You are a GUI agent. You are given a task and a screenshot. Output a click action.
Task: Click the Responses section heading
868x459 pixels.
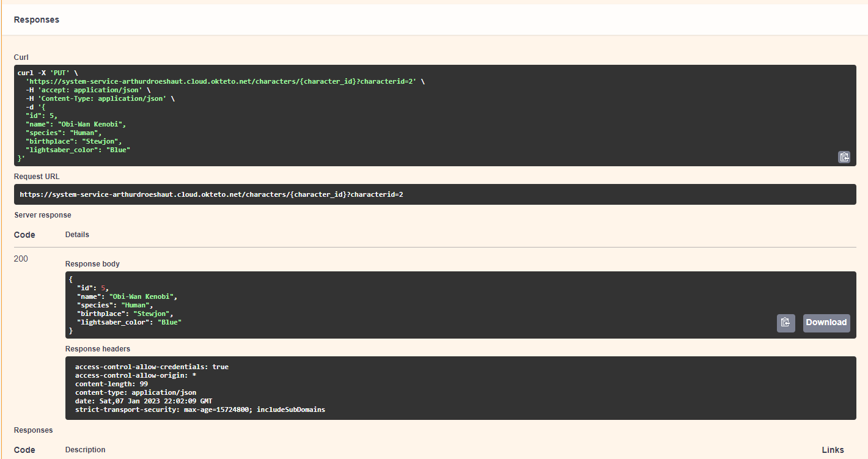pyautogui.click(x=36, y=20)
